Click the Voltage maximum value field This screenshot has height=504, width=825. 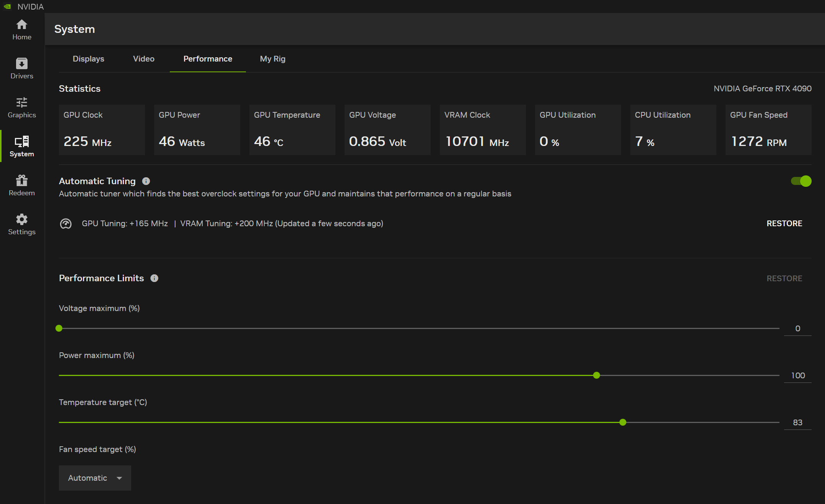(797, 329)
